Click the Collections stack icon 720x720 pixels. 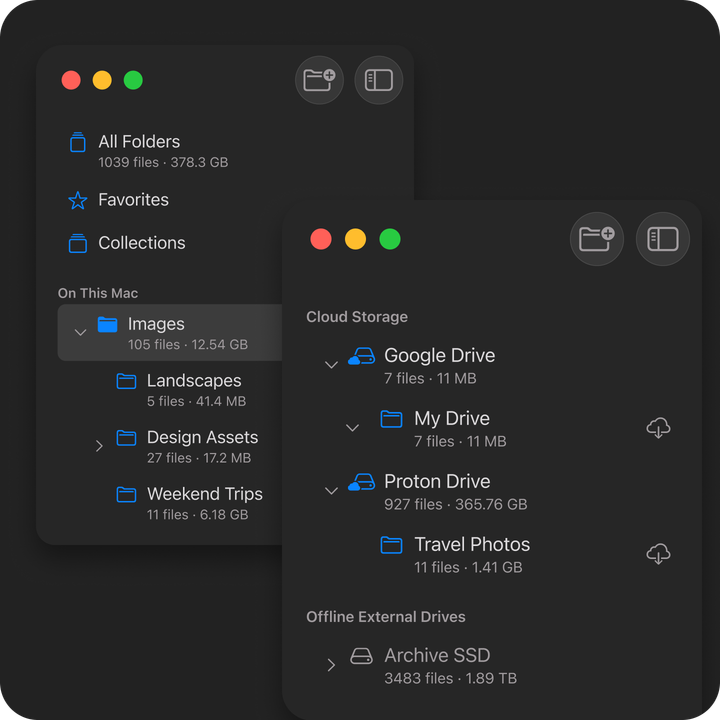(x=78, y=243)
